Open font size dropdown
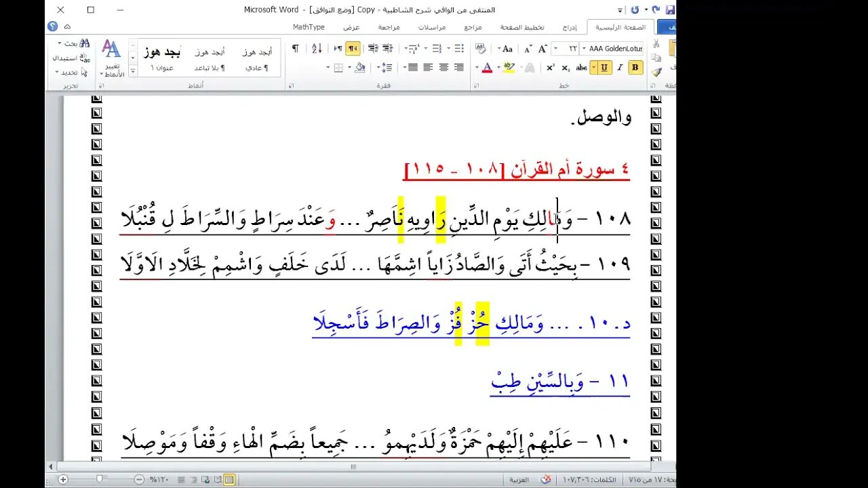 pyautogui.click(x=555, y=49)
